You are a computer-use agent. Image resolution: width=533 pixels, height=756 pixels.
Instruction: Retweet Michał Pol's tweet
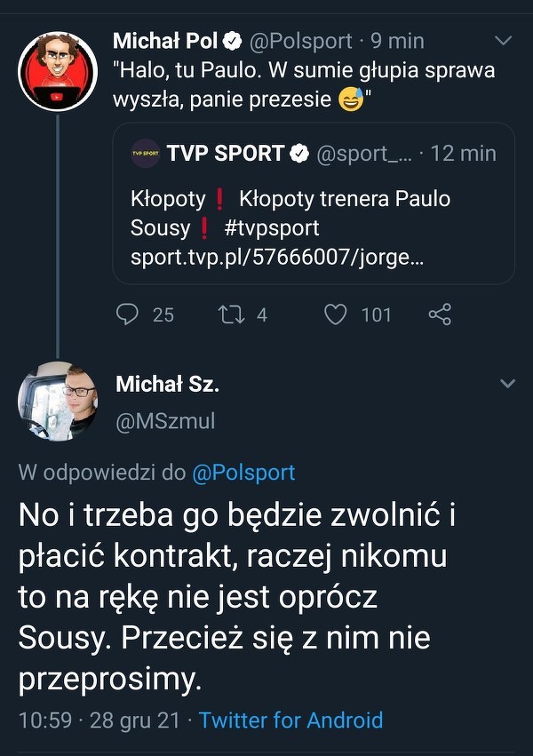(x=230, y=314)
